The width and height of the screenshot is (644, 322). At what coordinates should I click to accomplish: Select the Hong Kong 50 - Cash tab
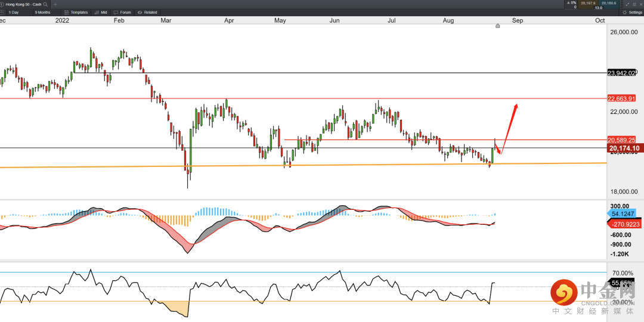(x=24, y=4)
